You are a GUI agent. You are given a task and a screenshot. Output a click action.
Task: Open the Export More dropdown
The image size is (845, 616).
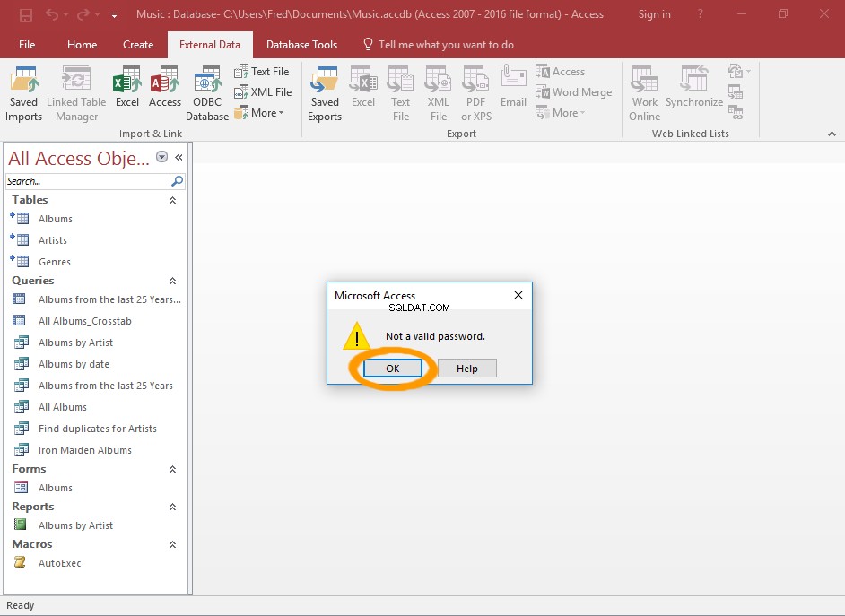tap(561, 113)
